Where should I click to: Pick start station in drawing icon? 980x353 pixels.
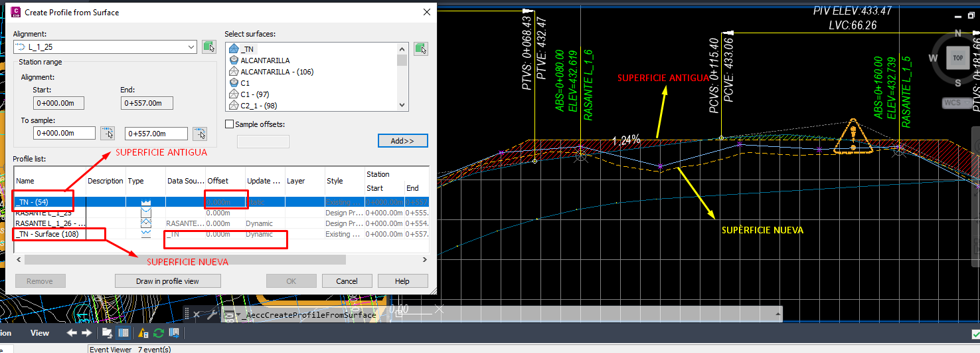[107, 134]
